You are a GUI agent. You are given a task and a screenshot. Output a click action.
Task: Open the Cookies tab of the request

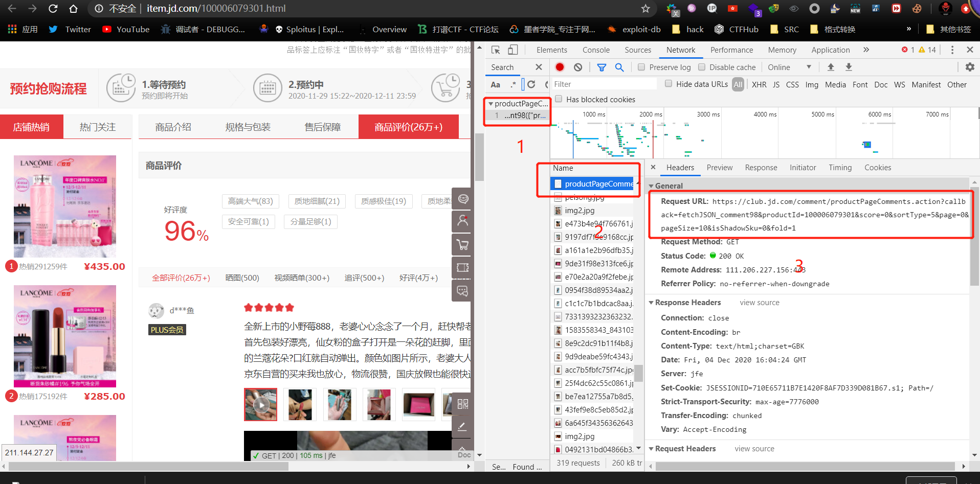[x=878, y=168]
